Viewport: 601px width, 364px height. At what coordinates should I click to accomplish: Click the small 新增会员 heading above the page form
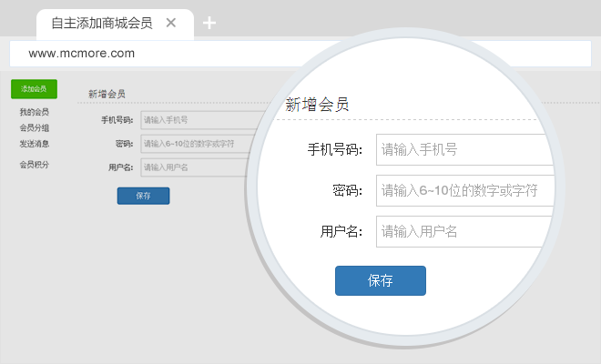(107, 94)
